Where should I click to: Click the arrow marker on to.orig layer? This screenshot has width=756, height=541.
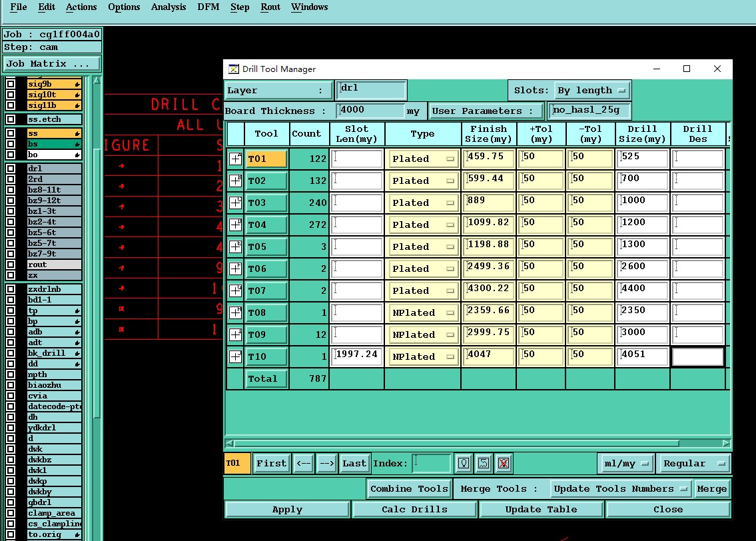tap(77, 535)
